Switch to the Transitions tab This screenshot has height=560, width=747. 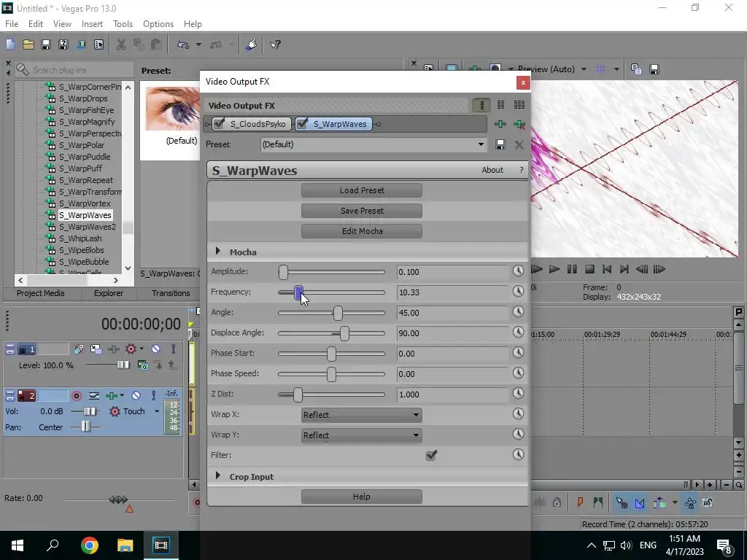click(x=171, y=293)
